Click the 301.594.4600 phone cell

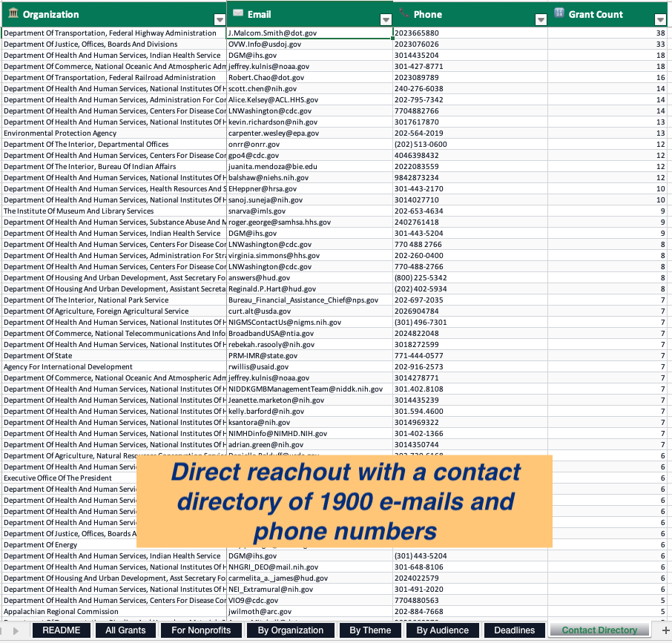point(470,412)
